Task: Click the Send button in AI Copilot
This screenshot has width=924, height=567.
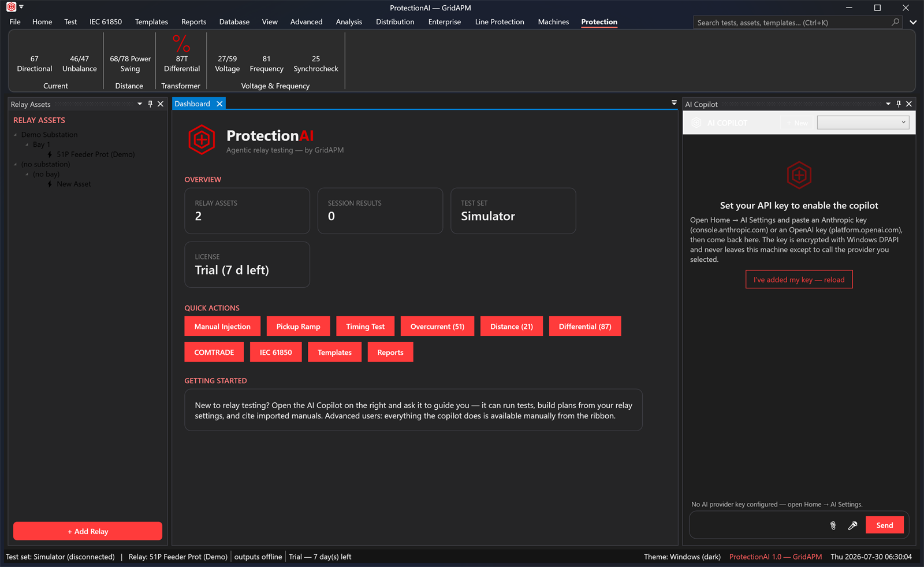Action: pos(885,525)
